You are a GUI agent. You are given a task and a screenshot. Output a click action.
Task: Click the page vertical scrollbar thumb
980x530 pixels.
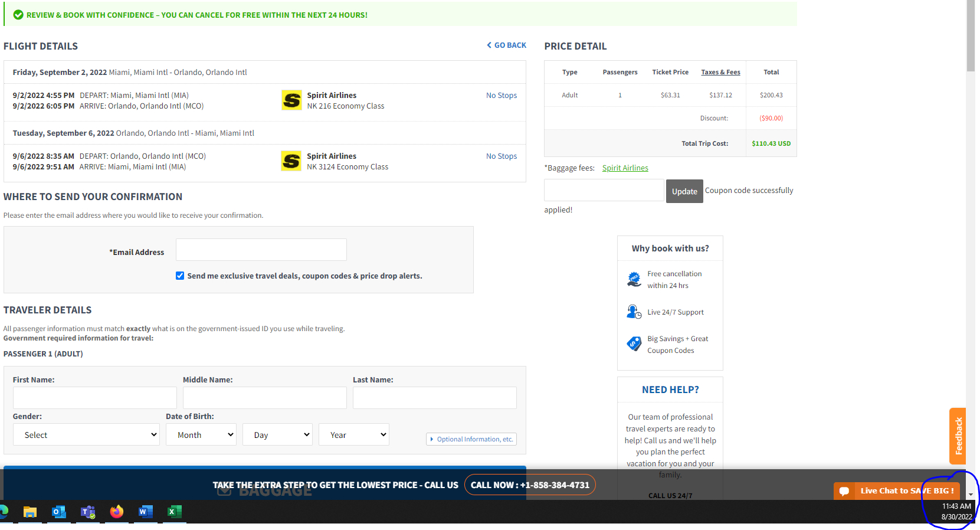pos(971,35)
